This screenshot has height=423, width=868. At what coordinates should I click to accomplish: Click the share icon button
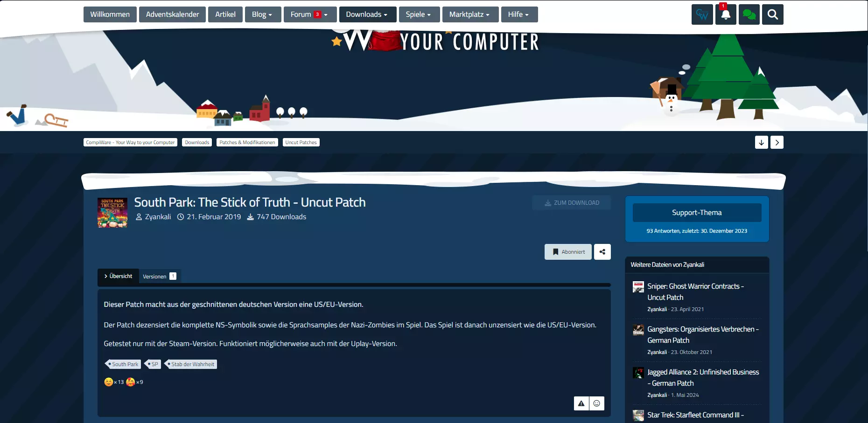[x=602, y=252]
